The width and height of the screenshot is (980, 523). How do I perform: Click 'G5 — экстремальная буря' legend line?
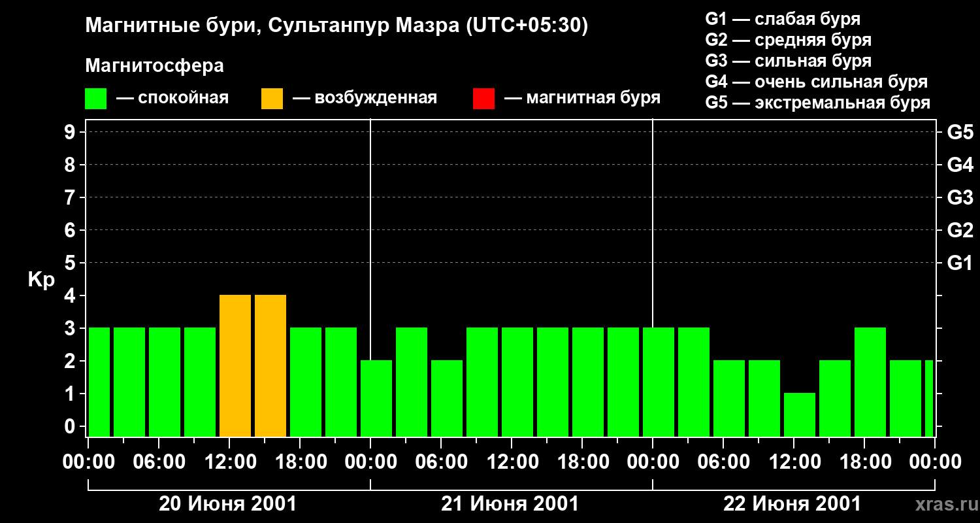(x=818, y=103)
